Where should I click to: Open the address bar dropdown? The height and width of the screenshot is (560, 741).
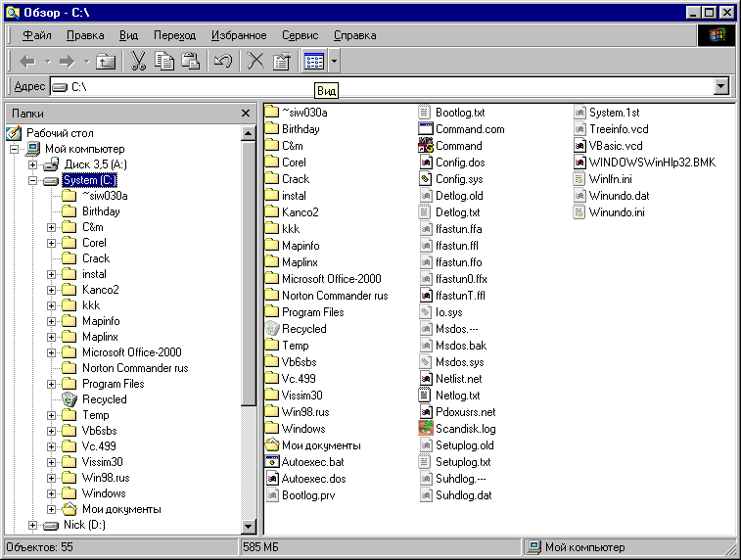point(721,87)
